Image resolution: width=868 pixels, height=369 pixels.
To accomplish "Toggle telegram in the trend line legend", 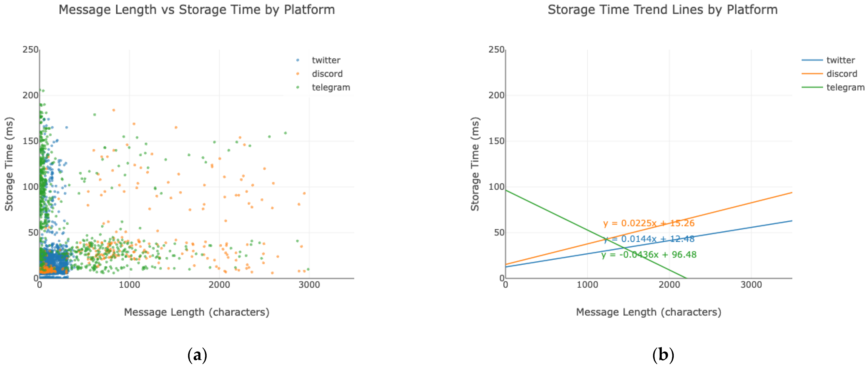I will pos(845,88).
